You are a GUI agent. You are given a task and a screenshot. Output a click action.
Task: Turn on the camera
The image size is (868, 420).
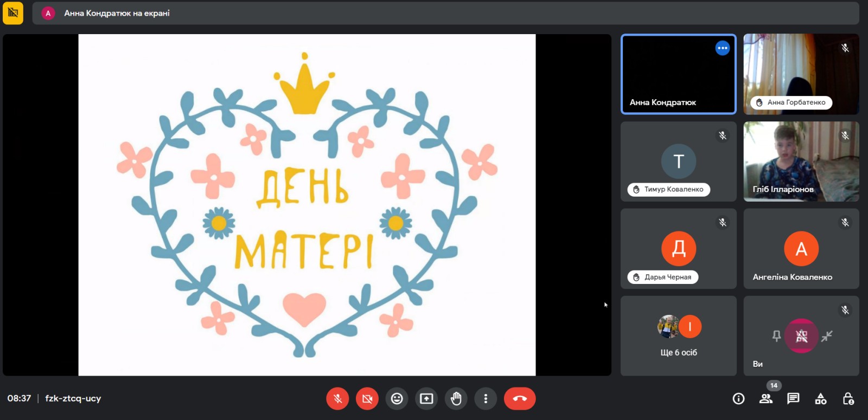tap(367, 399)
